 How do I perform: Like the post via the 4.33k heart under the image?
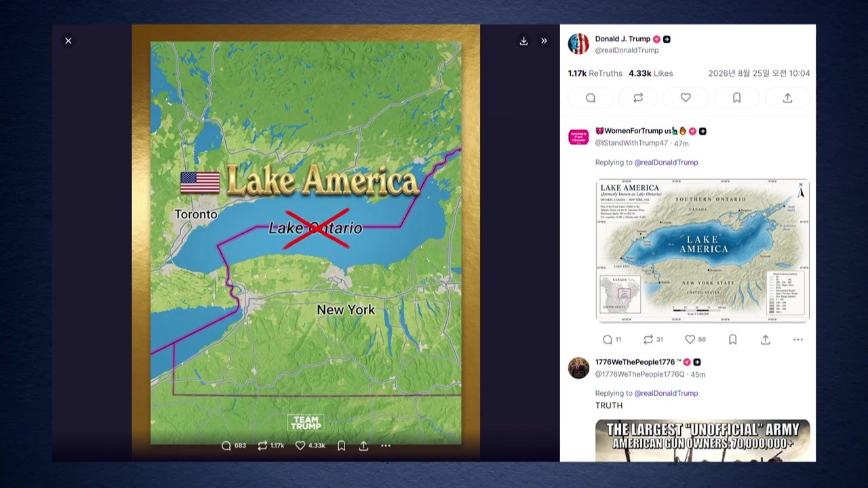pos(310,445)
